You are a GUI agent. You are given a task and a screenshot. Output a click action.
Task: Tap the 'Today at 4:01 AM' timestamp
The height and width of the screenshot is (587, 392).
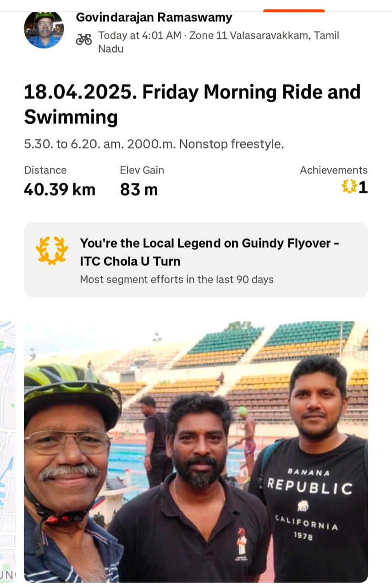(x=140, y=36)
